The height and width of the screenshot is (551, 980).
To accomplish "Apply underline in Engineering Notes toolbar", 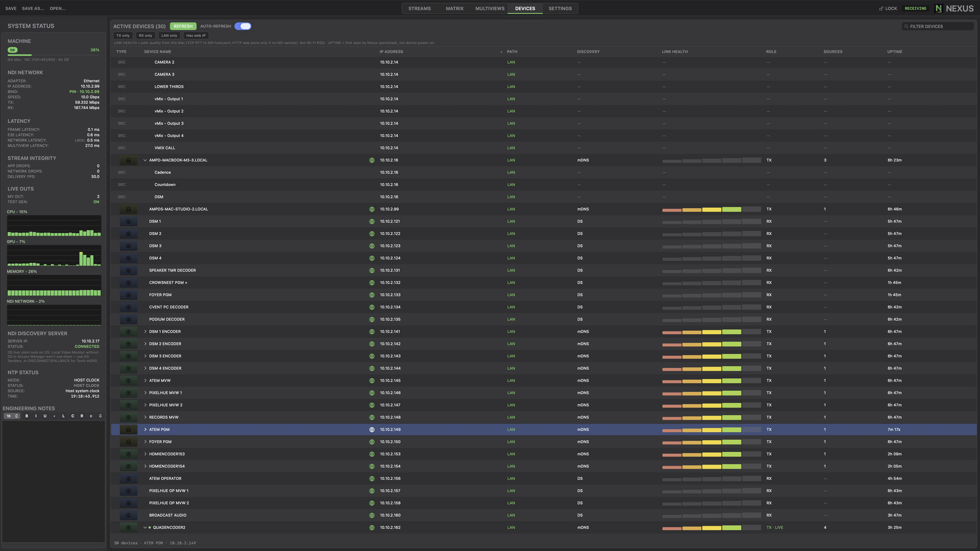I will 45,416.
